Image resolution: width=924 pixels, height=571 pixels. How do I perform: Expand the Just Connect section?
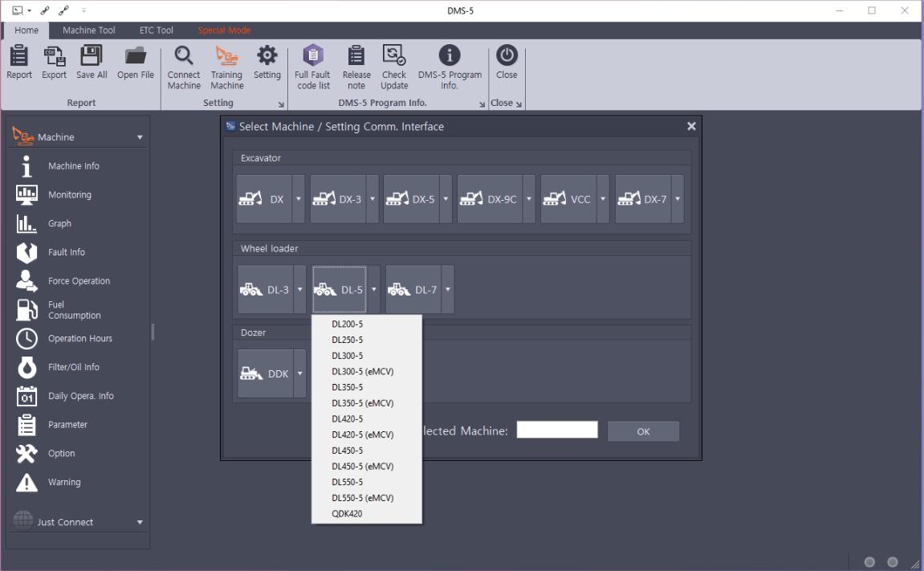click(x=140, y=523)
